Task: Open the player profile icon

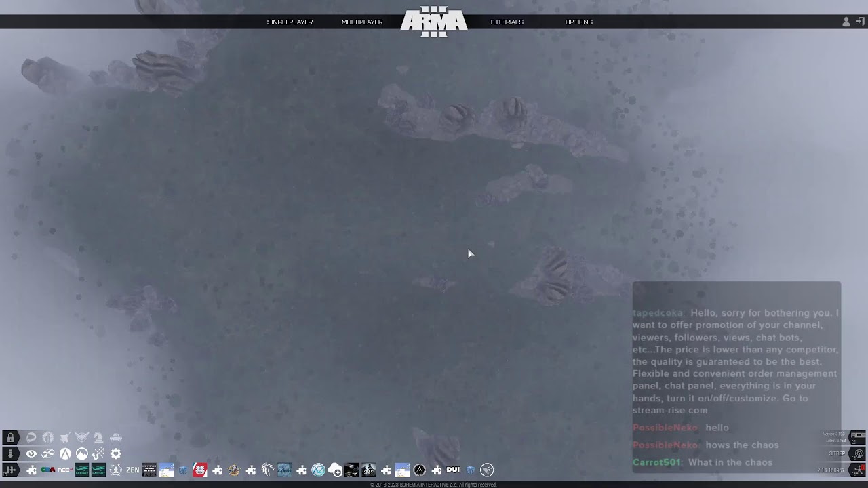Action: pos(846,22)
